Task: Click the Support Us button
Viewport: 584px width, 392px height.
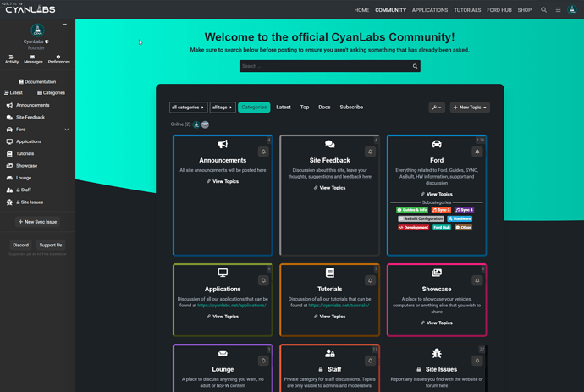Action: 51,246
